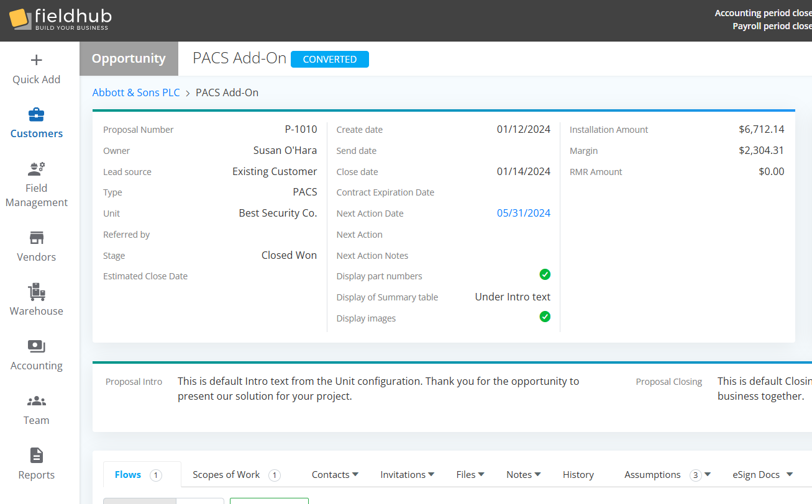This screenshot has width=812, height=504.
Task: Click the Quick Add plus icon
Action: (37, 60)
